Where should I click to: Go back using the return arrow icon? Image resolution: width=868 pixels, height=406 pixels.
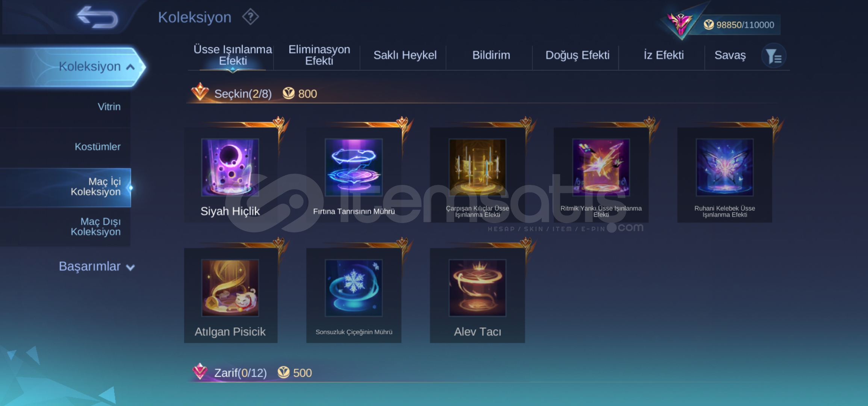97,17
